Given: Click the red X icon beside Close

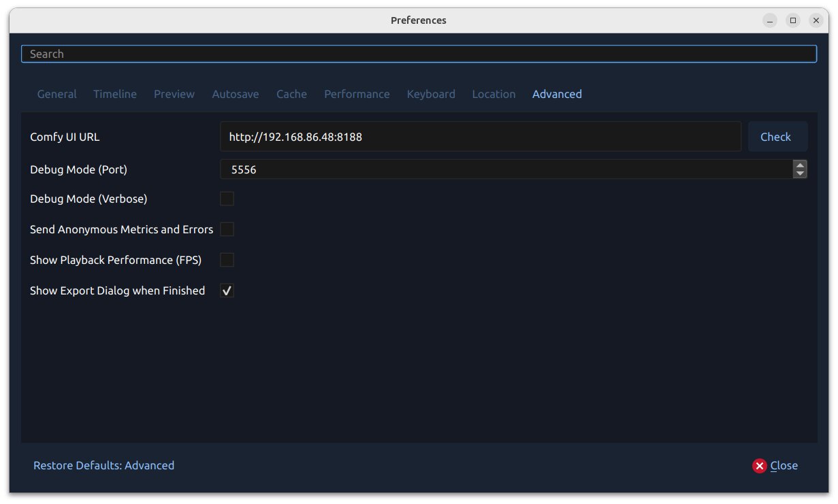Looking at the screenshot, I should point(760,465).
